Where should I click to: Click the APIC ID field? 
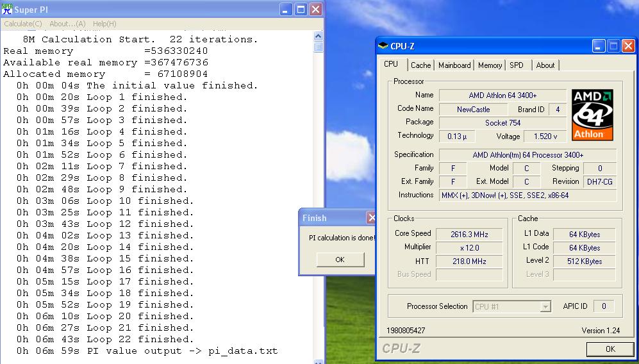pyautogui.click(x=604, y=306)
